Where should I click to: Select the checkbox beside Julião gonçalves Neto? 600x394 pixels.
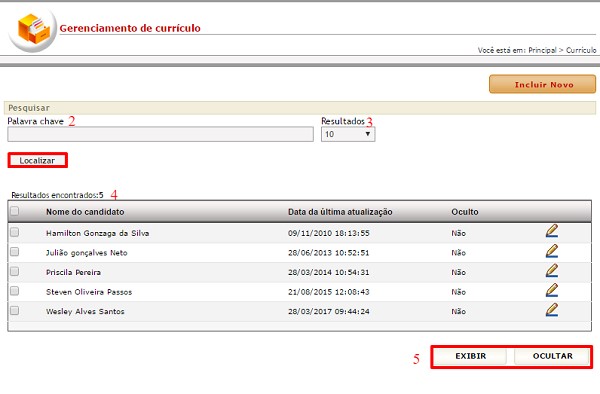coord(15,251)
